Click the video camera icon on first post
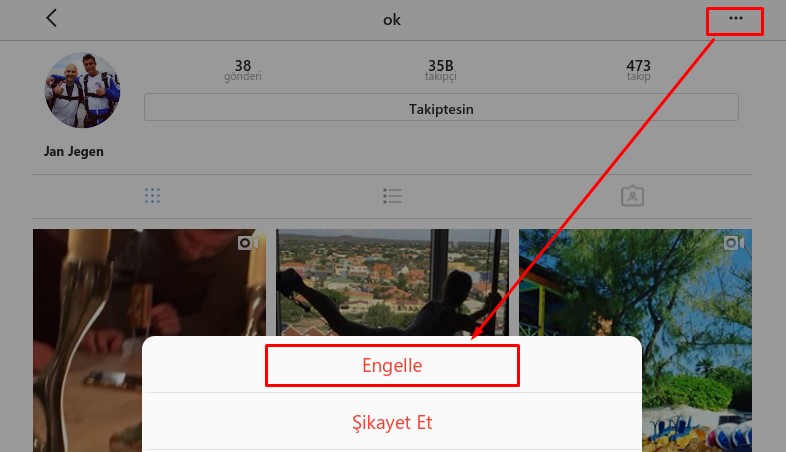The width and height of the screenshot is (786, 452). [x=248, y=243]
